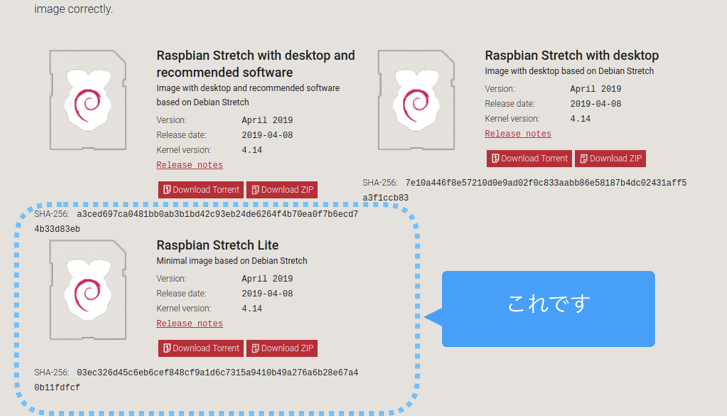Open Release notes for Raspbian Stretch Lite

pyautogui.click(x=189, y=323)
